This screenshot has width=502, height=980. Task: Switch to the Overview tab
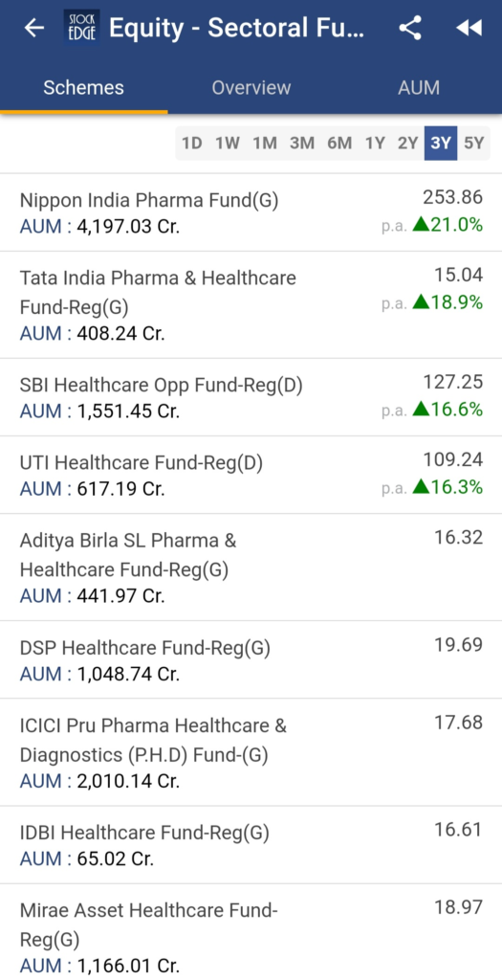tap(251, 87)
